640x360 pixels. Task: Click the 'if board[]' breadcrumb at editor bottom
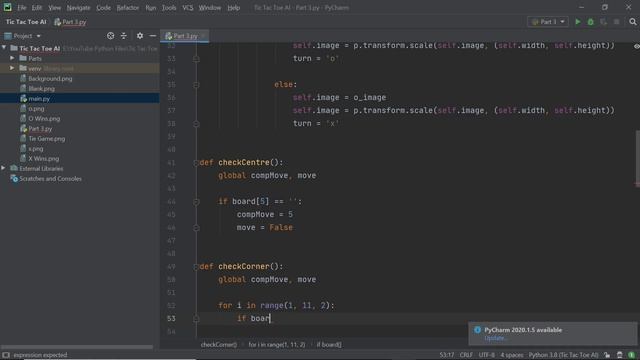click(x=329, y=344)
